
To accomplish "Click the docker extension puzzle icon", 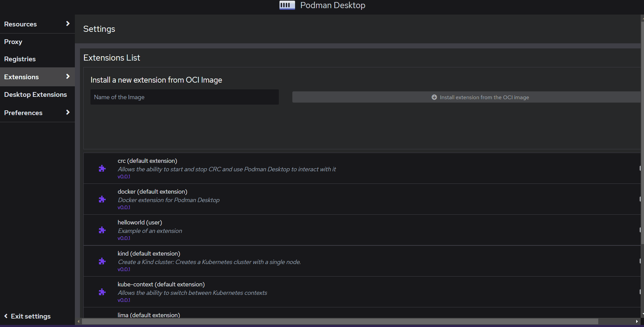I will click(x=102, y=199).
